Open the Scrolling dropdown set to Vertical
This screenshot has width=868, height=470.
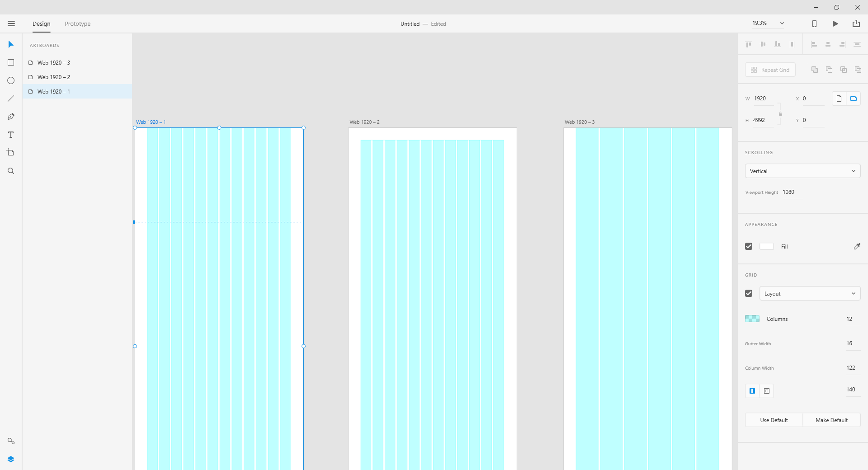[802, 171]
